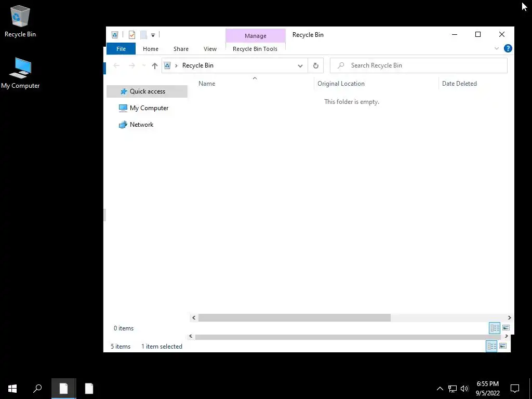Click Details view icon in lower status bar

(x=491, y=346)
